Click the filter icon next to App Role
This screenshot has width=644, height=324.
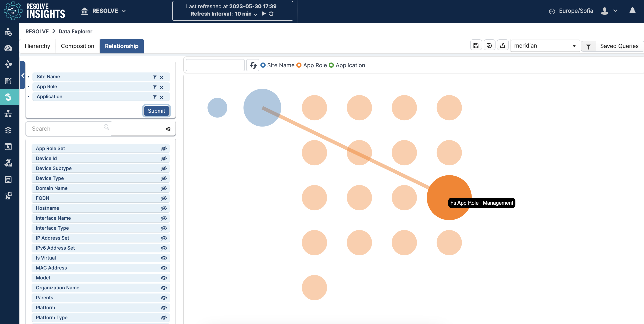point(155,87)
